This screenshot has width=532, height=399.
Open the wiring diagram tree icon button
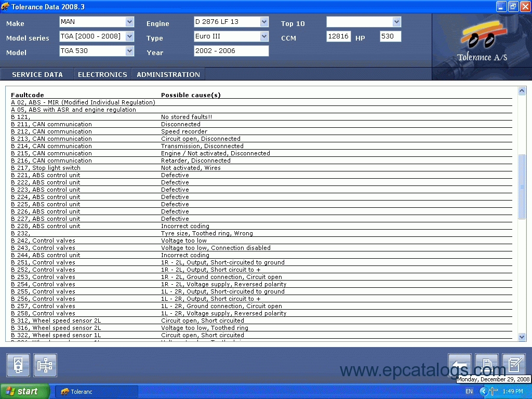pos(45,365)
